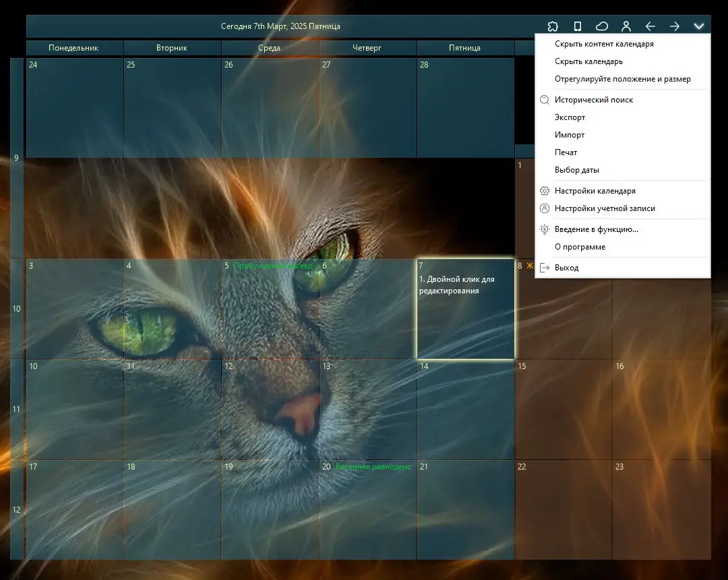Go to next month with right arrow
The height and width of the screenshot is (580, 728).
pyautogui.click(x=675, y=26)
